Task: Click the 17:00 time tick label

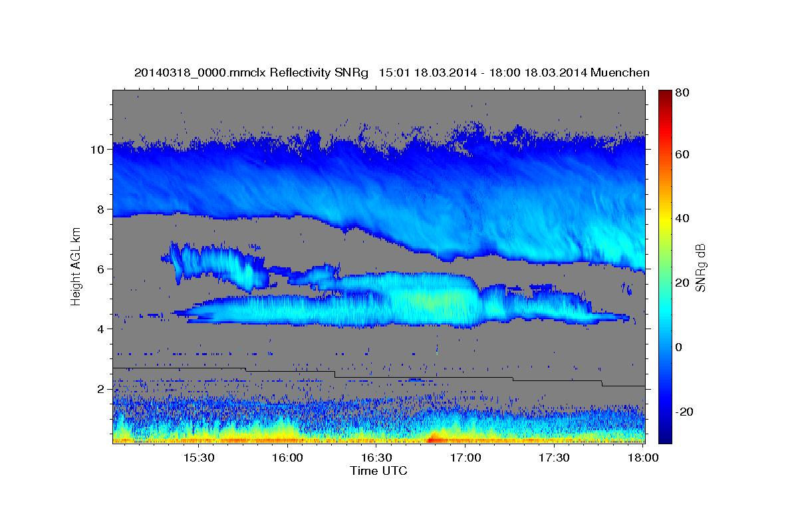Action: (465, 458)
